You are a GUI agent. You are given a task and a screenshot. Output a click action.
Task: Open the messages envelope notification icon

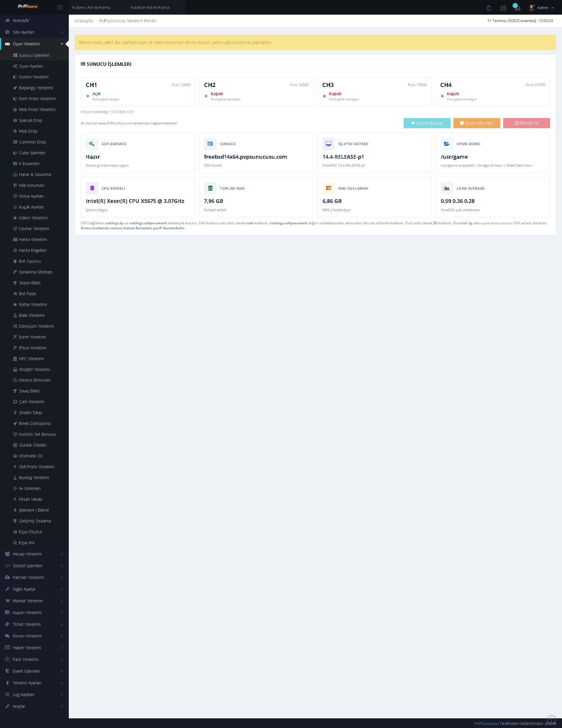pyautogui.click(x=517, y=8)
